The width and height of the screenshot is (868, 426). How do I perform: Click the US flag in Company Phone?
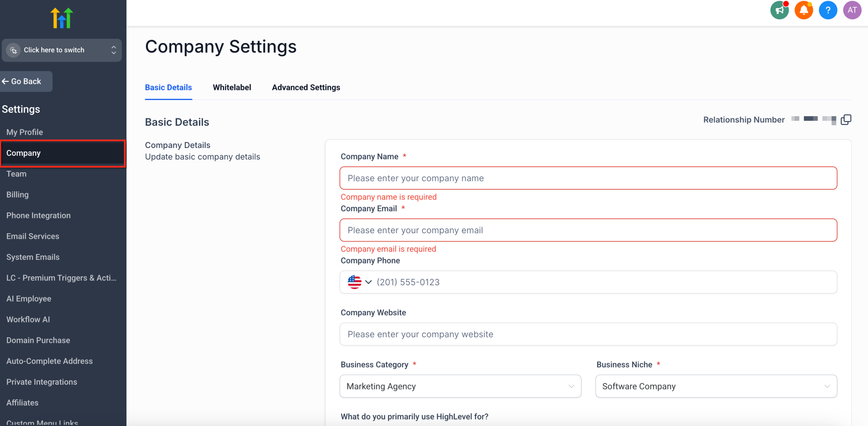point(355,282)
